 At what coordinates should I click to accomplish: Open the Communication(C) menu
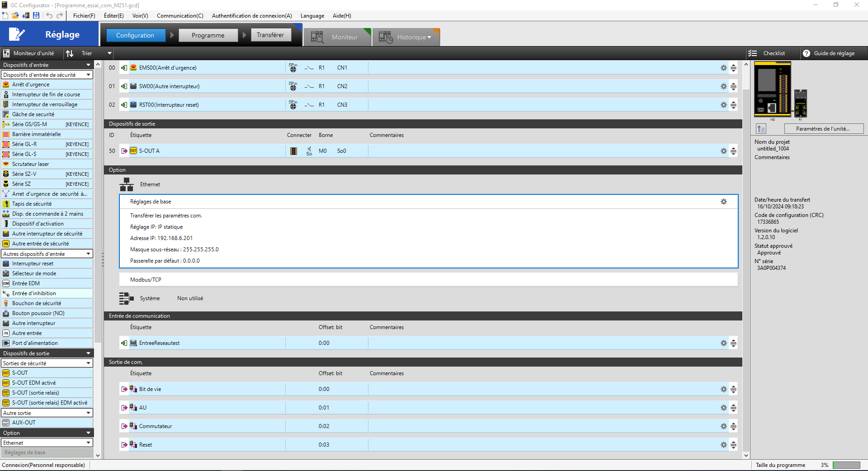coord(180,16)
